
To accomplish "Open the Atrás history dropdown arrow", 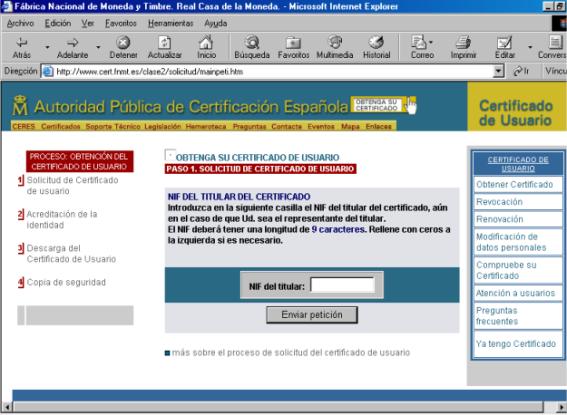I will (47, 47).
